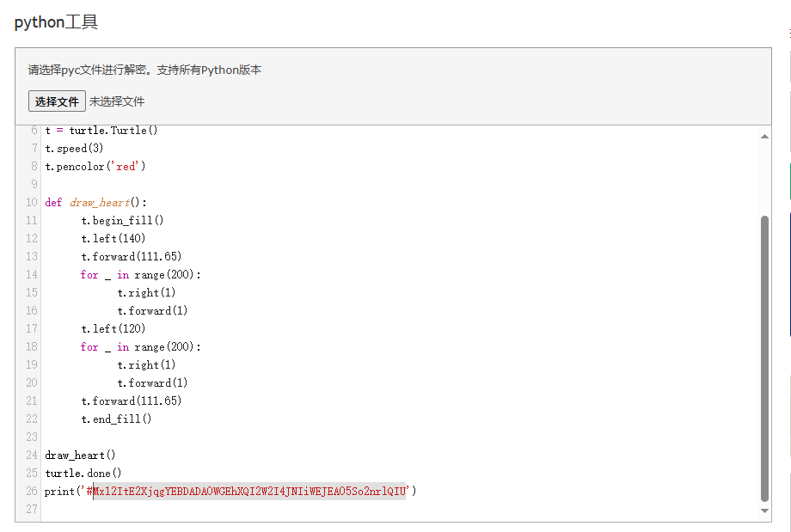Click the code editor vertical scrollbar thumb
791x532 pixels.
[765, 357]
